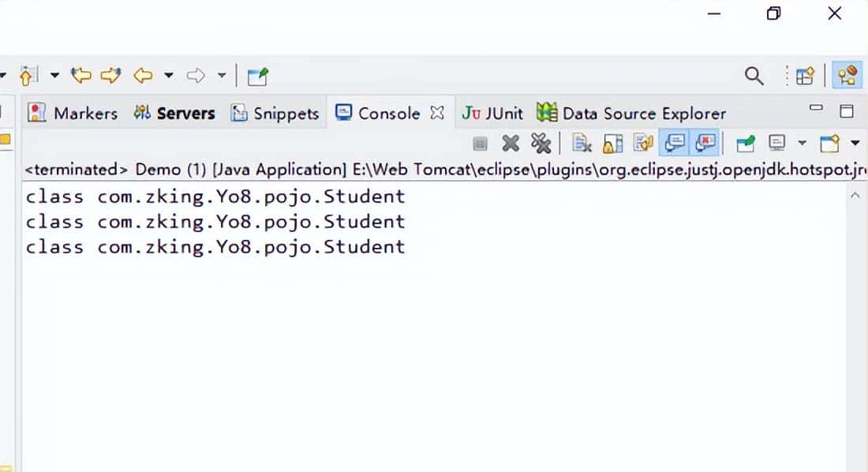Viewport: 868px width, 472px height.
Task: Toggle Show Console on standard error change
Action: pos(705,143)
